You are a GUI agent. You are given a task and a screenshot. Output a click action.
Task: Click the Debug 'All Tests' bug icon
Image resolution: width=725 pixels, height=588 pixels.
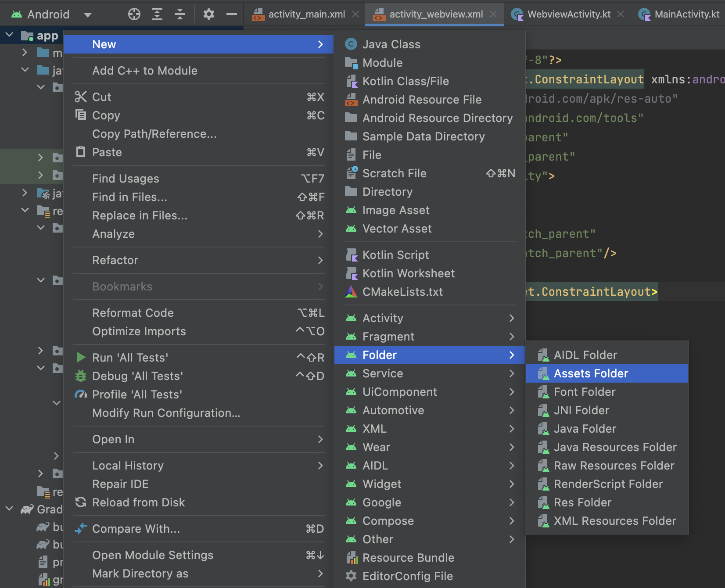click(x=81, y=376)
